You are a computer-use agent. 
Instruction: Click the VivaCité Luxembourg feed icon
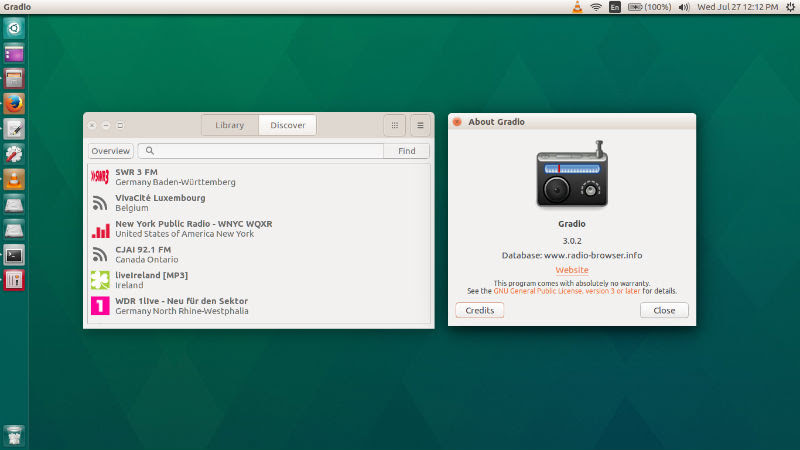point(100,203)
